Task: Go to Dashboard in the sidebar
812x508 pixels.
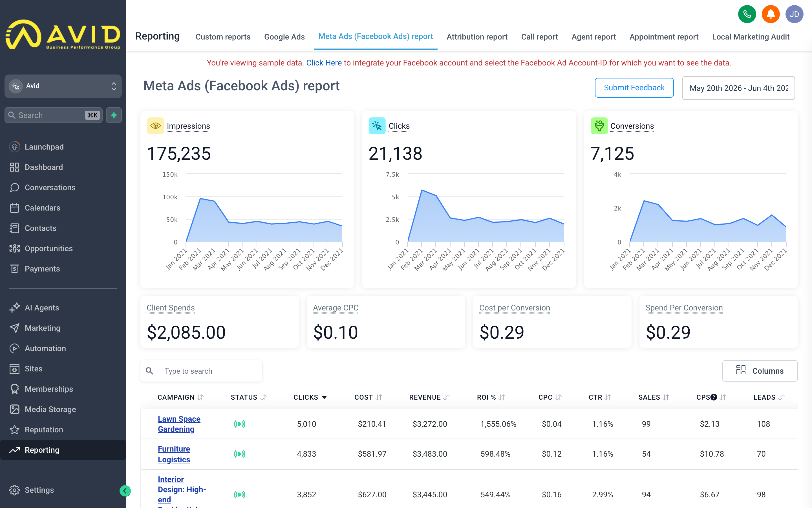Action: point(63,167)
